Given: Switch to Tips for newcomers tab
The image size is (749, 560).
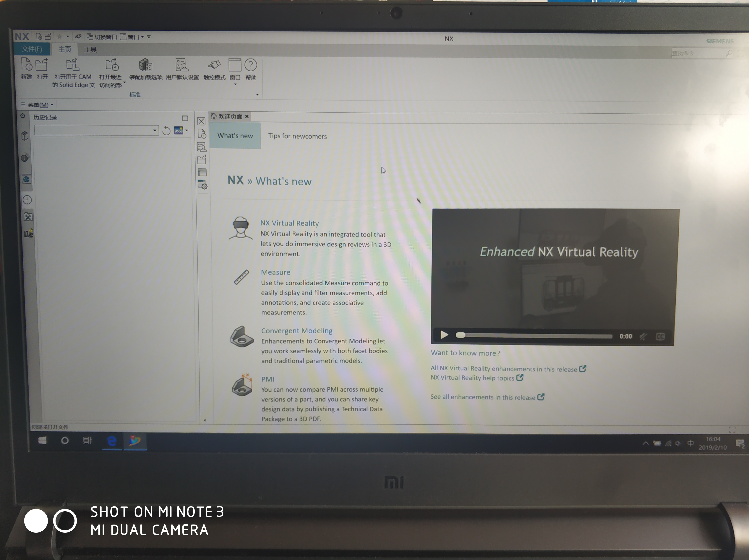Looking at the screenshot, I should (297, 136).
